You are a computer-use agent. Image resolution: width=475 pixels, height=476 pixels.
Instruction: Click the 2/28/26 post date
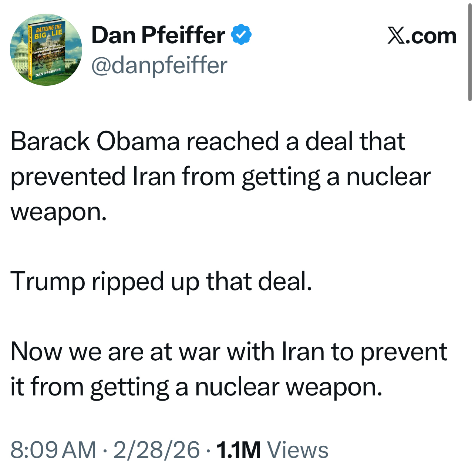click(x=156, y=450)
